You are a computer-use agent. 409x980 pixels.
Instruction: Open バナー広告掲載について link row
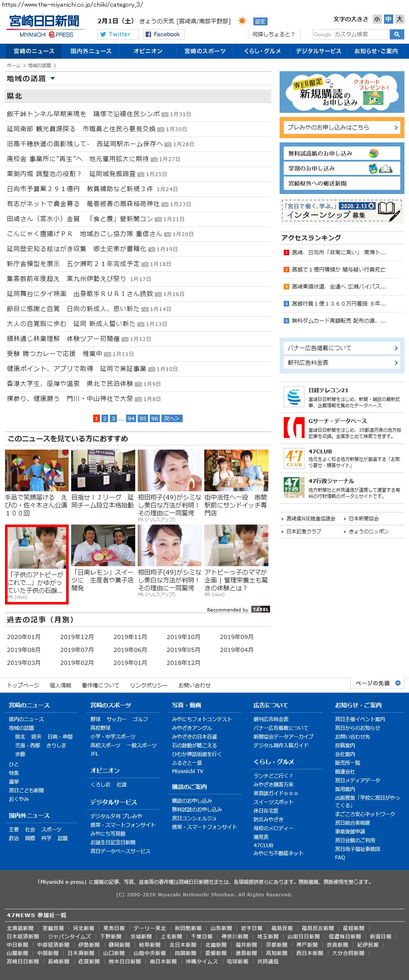342,348
